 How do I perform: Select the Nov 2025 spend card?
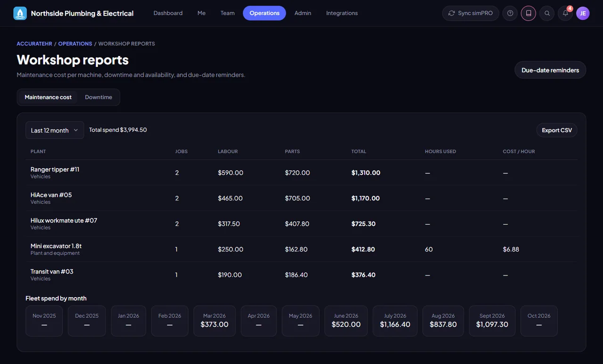click(x=44, y=321)
